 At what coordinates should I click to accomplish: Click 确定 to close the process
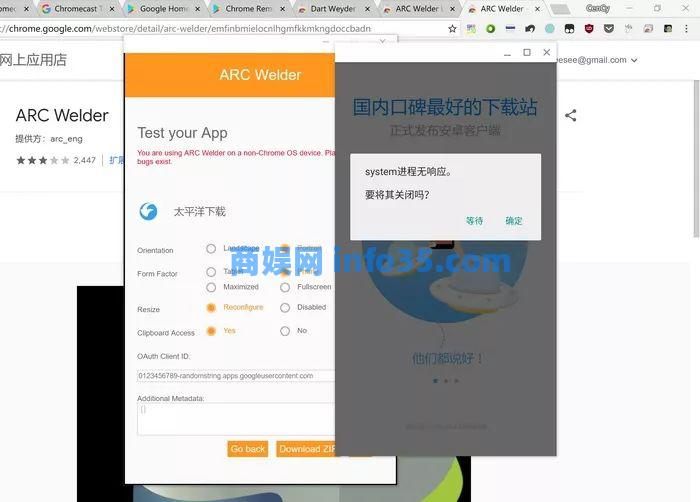(514, 221)
